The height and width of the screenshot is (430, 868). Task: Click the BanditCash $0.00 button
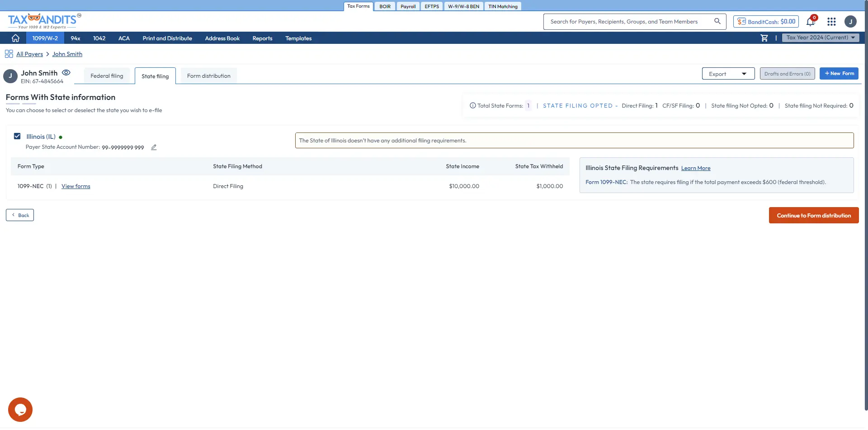(x=766, y=22)
